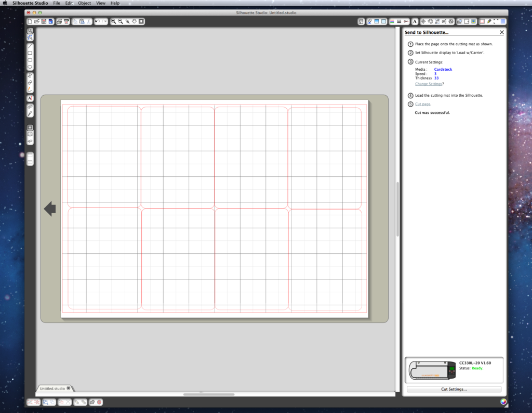This screenshot has height=413, width=532.
Task: Click the Cut page link
Action: point(422,104)
